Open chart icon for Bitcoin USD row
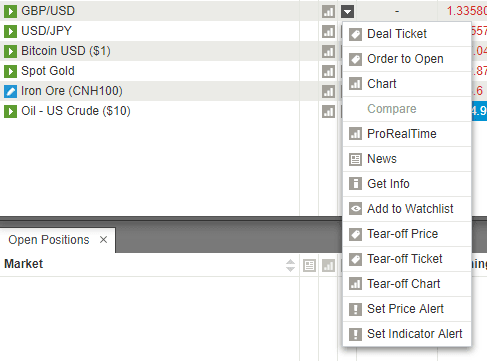The width and height of the screenshot is (487, 361). (328, 51)
